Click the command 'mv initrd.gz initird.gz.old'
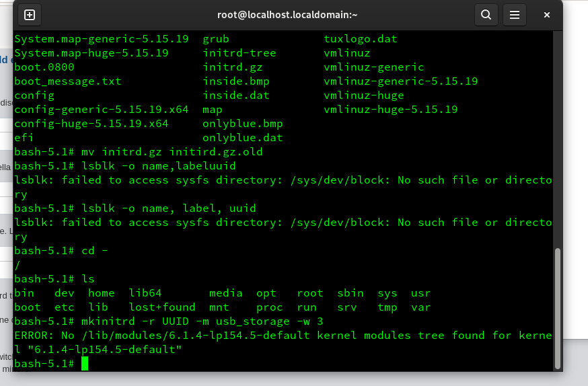588x386 pixels. coord(172,152)
